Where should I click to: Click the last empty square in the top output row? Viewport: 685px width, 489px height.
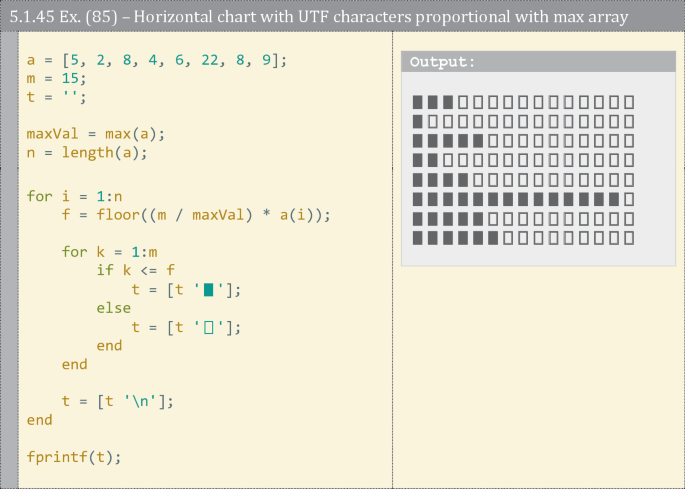(628, 102)
